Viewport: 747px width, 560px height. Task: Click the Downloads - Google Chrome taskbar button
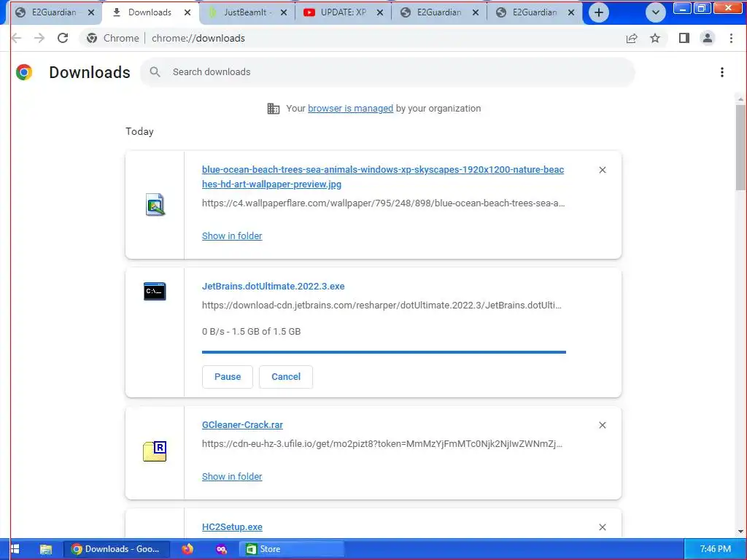click(117, 549)
